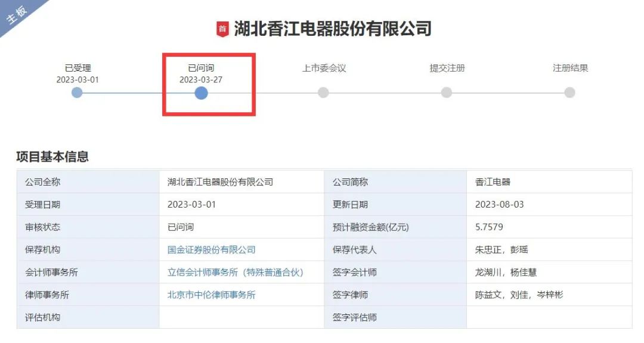Select the 提交注册 stage label
This screenshot has height=343, width=644.
tap(447, 68)
